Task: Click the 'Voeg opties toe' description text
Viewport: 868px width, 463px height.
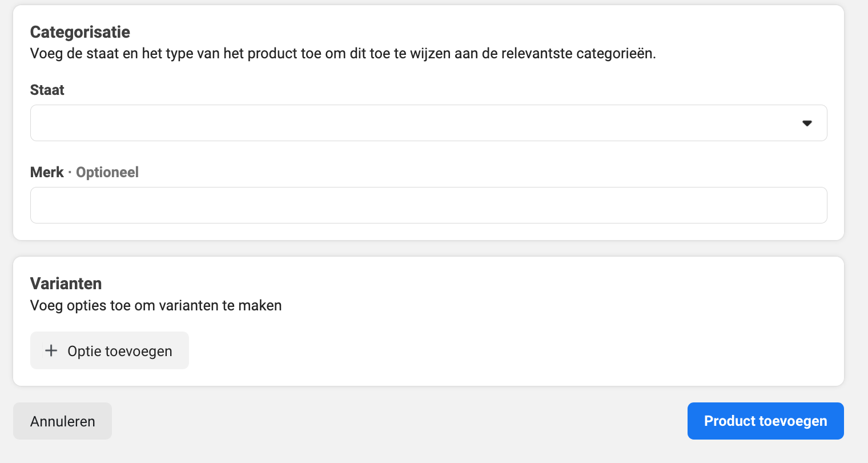Action: click(x=156, y=305)
